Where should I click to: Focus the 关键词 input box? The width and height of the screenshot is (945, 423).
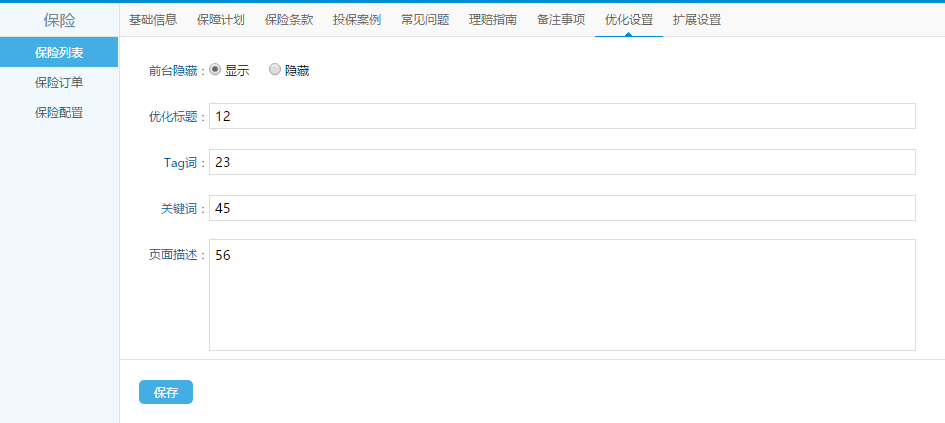click(x=562, y=208)
